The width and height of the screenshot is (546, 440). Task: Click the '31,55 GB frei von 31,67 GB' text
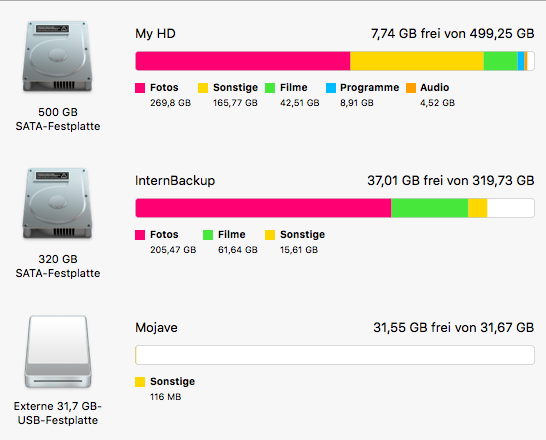point(453,328)
